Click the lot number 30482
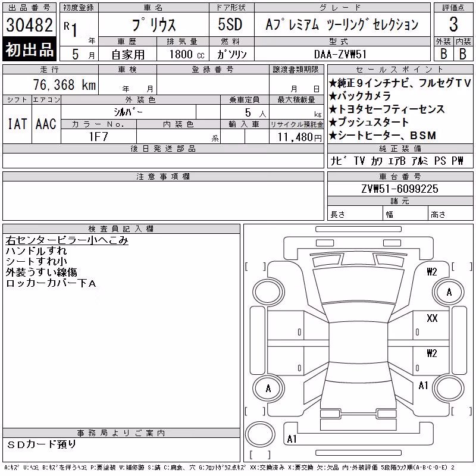The image size is (476, 476). [x=29, y=25]
